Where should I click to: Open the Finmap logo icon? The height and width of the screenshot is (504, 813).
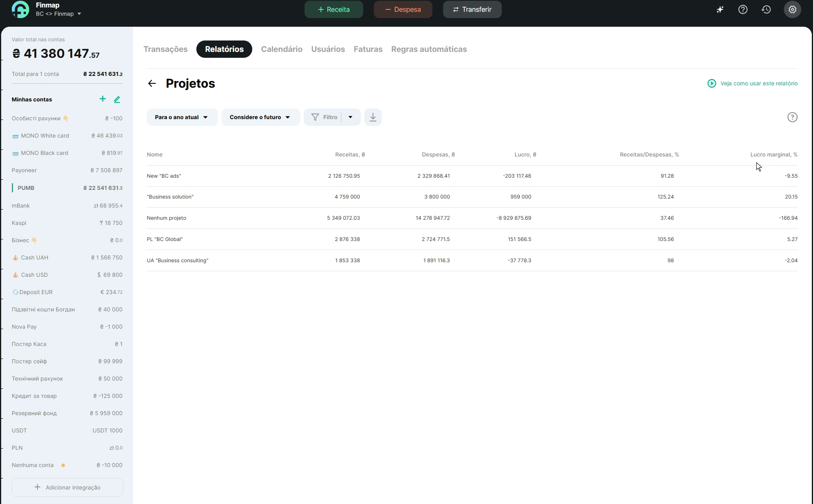tap(20, 9)
